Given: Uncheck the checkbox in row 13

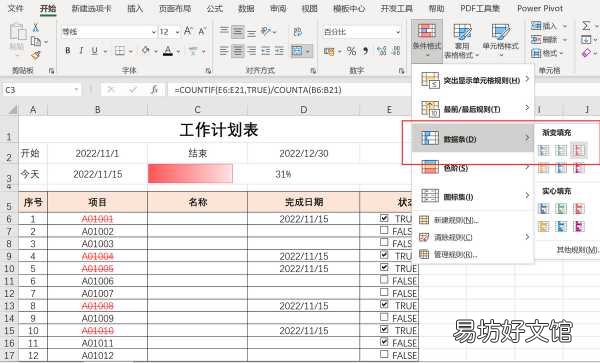Looking at the screenshot, I should coord(384,304).
